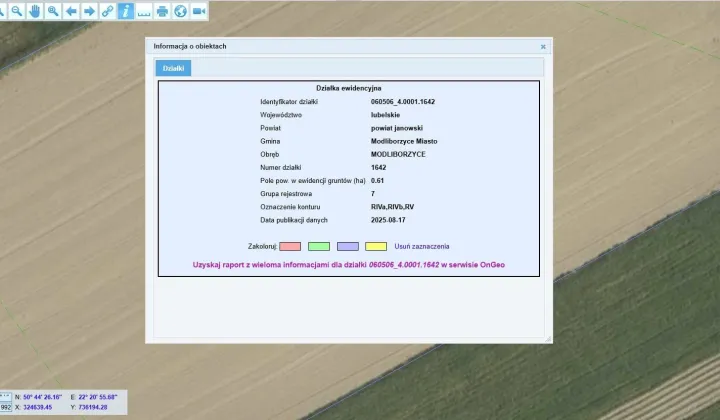Click the 'lubelskie' voivodeship value
This screenshot has height=420, width=720.
pos(385,115)
